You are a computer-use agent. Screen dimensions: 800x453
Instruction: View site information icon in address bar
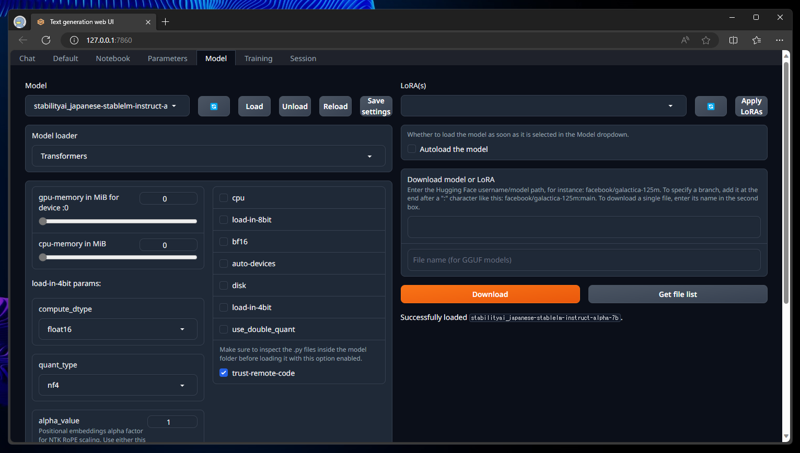(74, 40)
